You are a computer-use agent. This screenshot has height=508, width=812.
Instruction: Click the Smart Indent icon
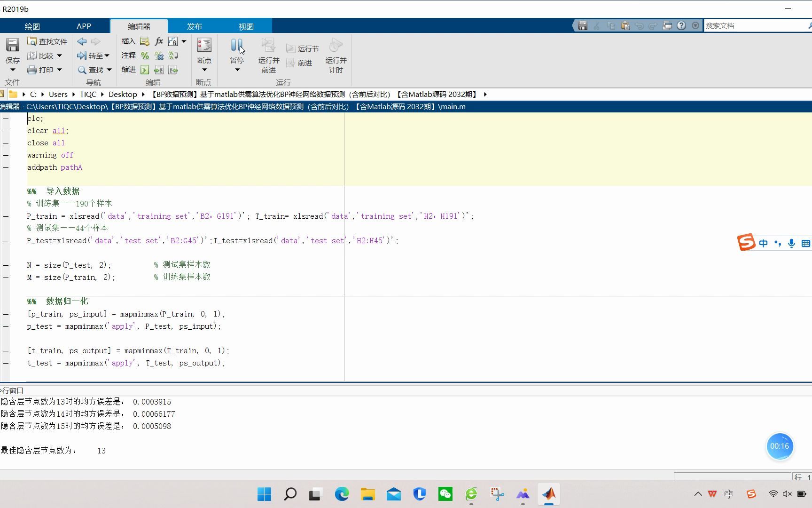coord(145,70)
